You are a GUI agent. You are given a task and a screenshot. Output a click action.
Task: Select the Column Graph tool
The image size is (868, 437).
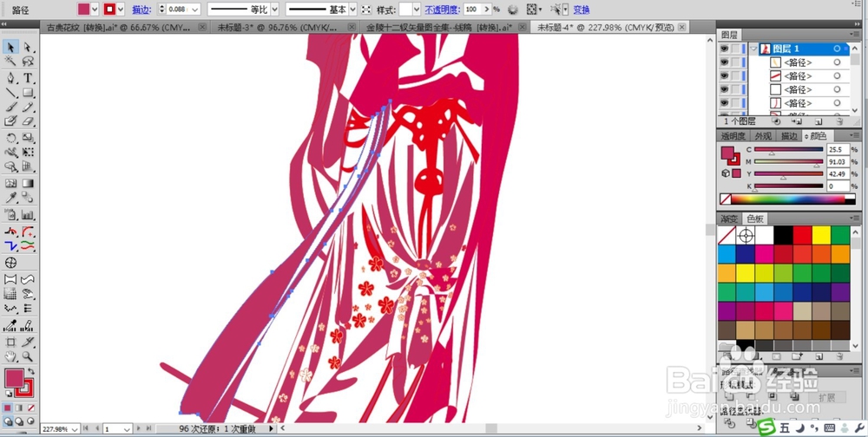(27, 215)
